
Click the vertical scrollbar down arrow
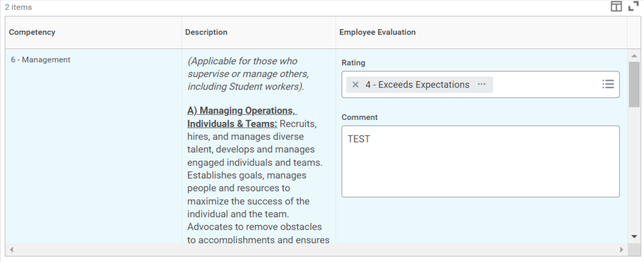pyautogui.click(x=634, y=236)
